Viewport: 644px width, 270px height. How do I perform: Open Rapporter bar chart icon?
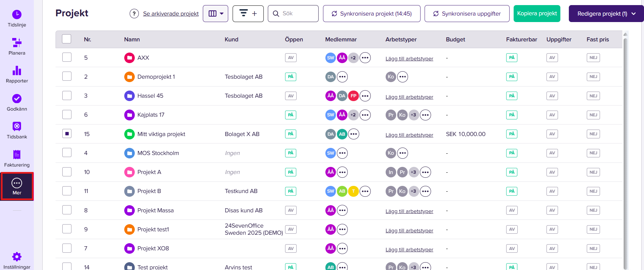click(x=17, y=71)
